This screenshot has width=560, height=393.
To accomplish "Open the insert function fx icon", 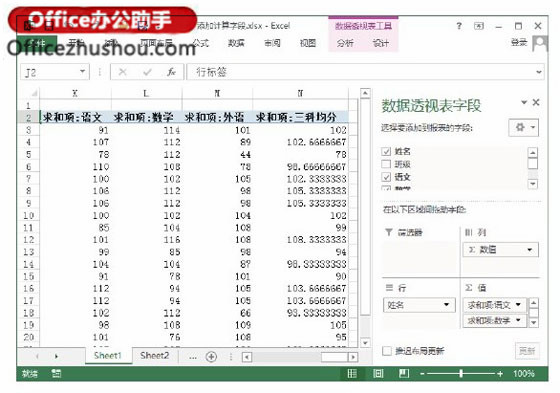I will coord(171,72).
